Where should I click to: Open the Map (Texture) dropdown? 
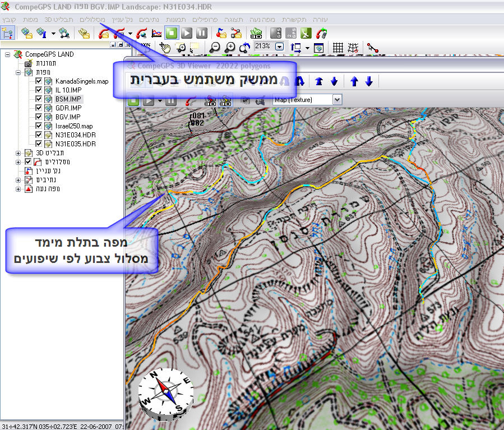click(336, 100)
